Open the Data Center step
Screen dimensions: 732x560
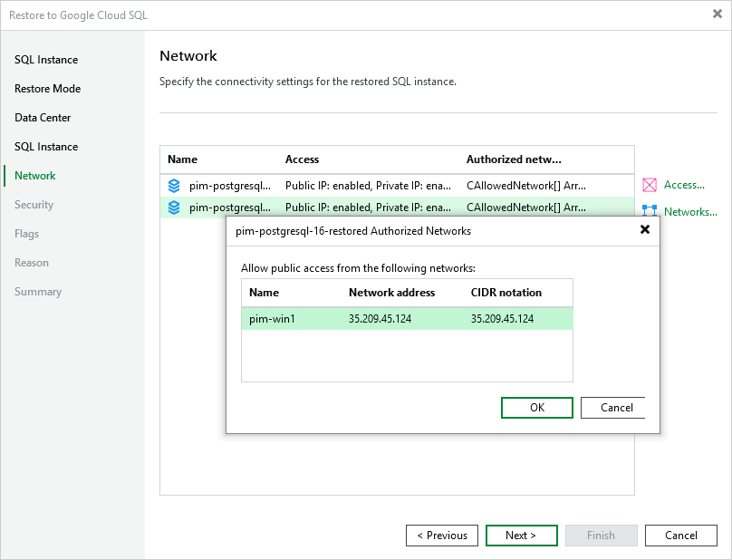point(43,118)
